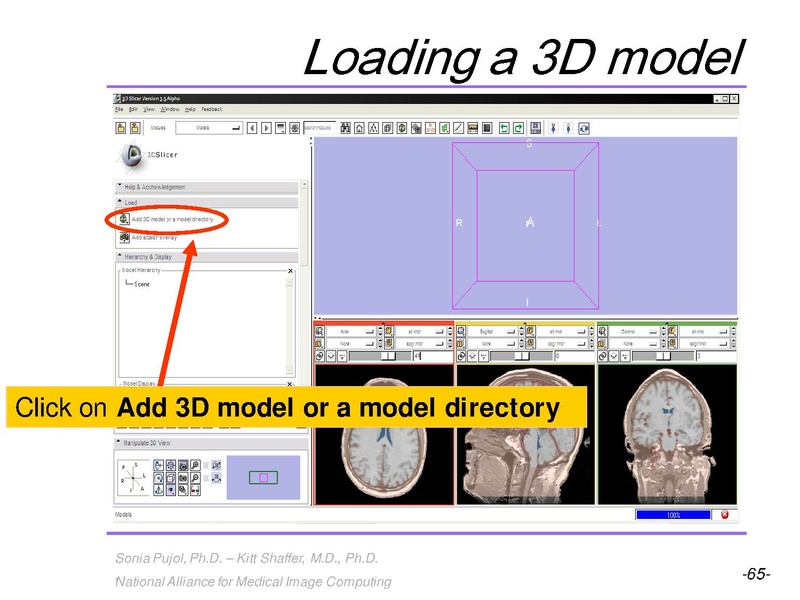Expand the Help & Acknowledgement section

[x=207, y=187]
